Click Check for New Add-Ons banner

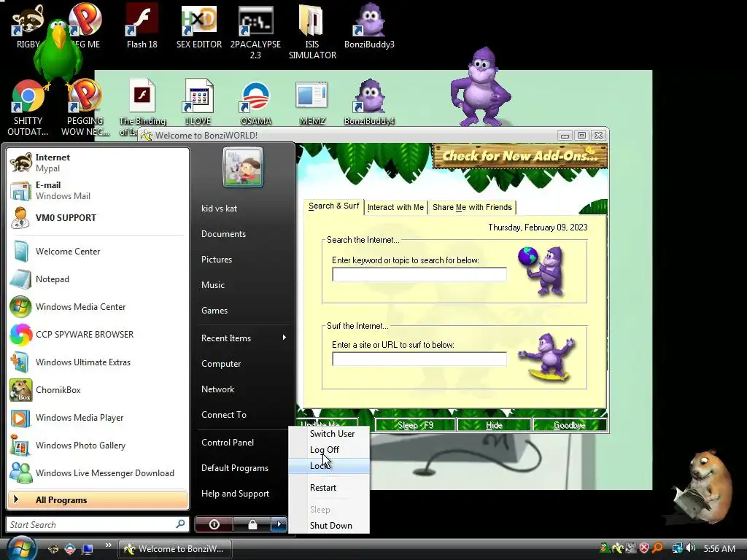point(519,156)
